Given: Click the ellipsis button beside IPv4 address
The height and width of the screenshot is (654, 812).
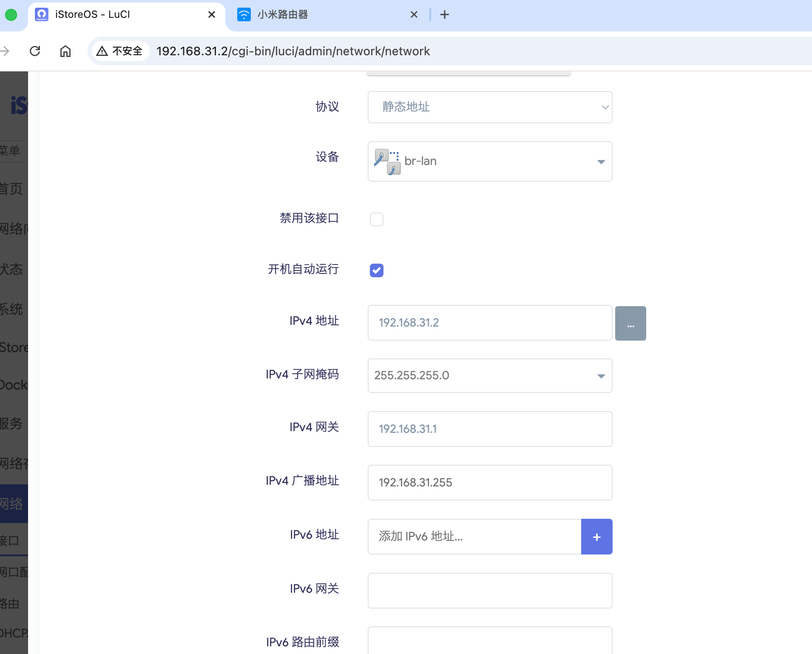Looking at the screenshot, I should [630, 323].
